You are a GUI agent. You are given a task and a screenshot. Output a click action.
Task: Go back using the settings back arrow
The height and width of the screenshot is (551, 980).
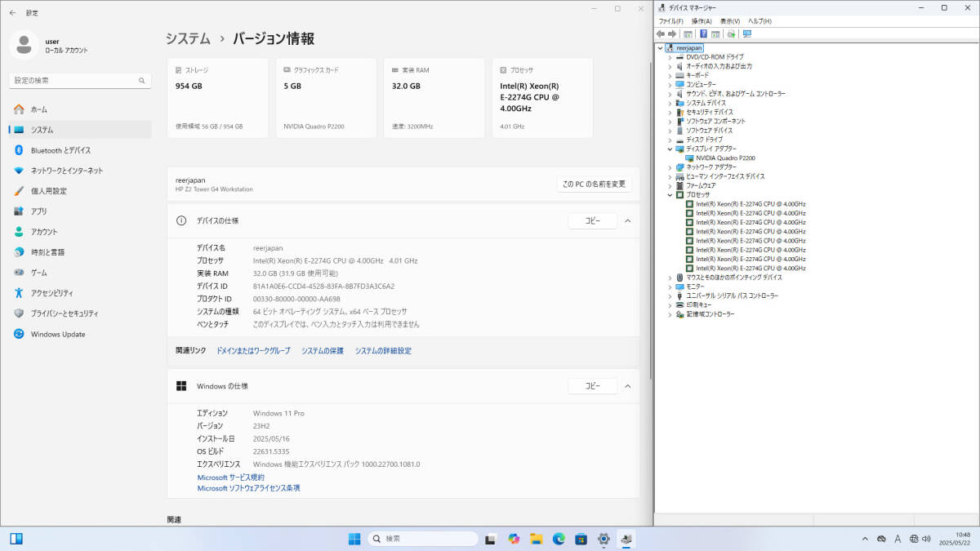[x=12, y=13]
